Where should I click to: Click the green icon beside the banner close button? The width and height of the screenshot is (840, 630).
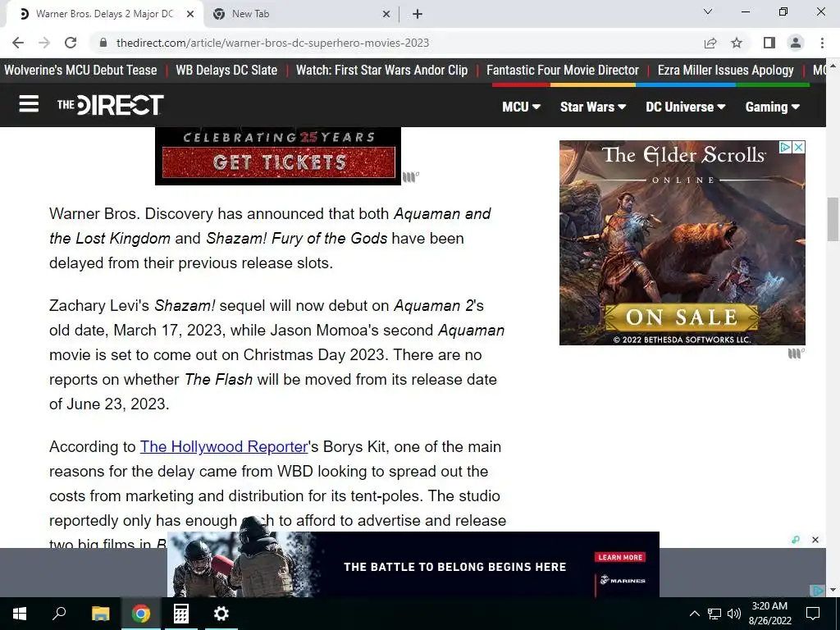796,540
